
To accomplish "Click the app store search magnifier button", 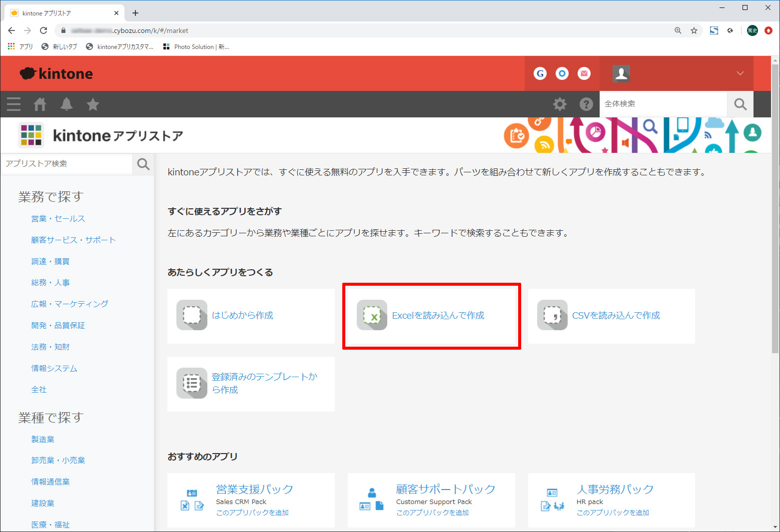I will click(x=143, y=164).
